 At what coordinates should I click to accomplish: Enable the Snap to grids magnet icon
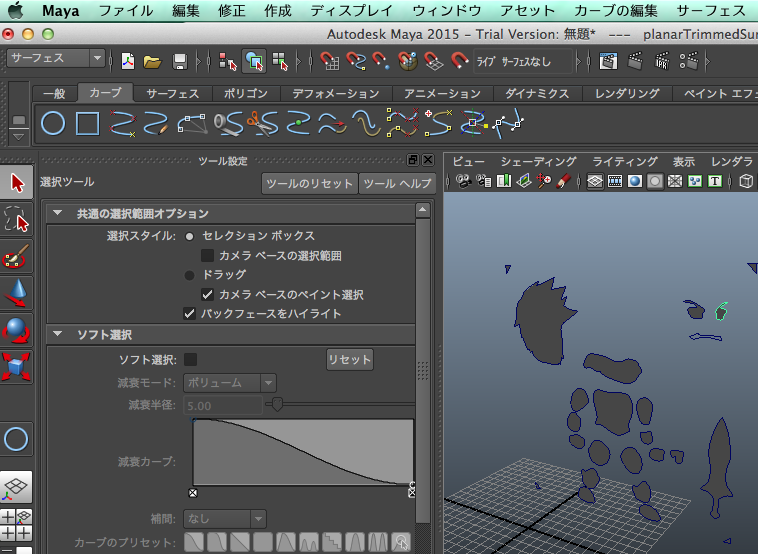330,61
